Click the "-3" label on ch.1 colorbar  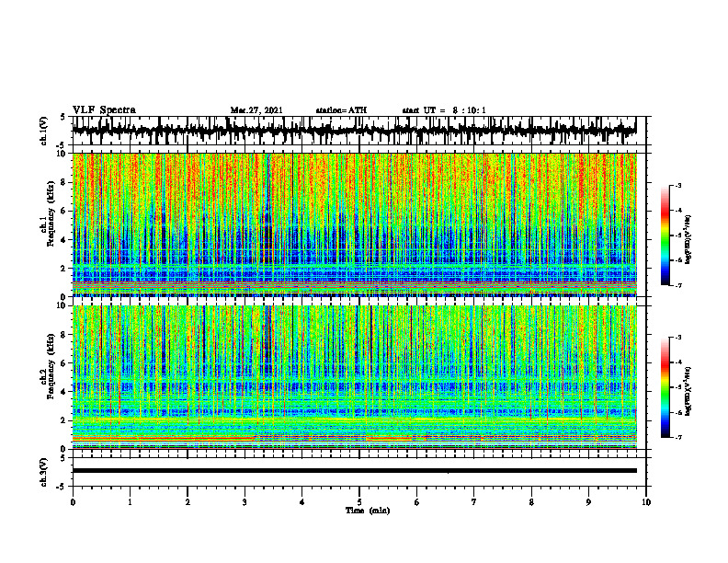tap(678, 185)
